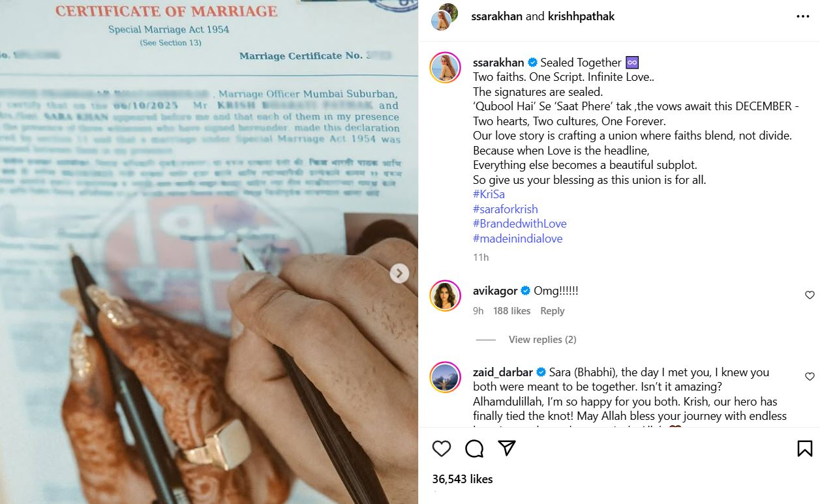The height and width of the screenshot is (504, 820).
Task: Open the combined profile avatars in header
Action: (444, 17)
